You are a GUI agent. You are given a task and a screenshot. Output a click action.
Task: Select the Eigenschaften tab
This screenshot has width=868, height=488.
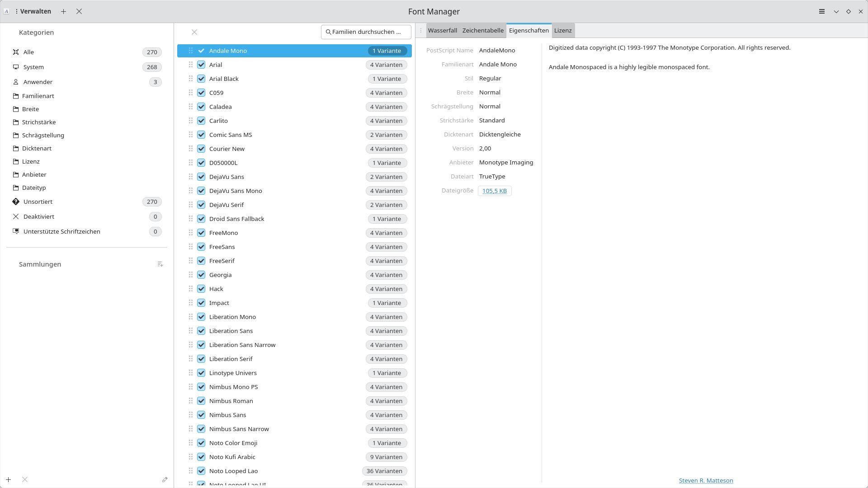[x=529, y=30]
